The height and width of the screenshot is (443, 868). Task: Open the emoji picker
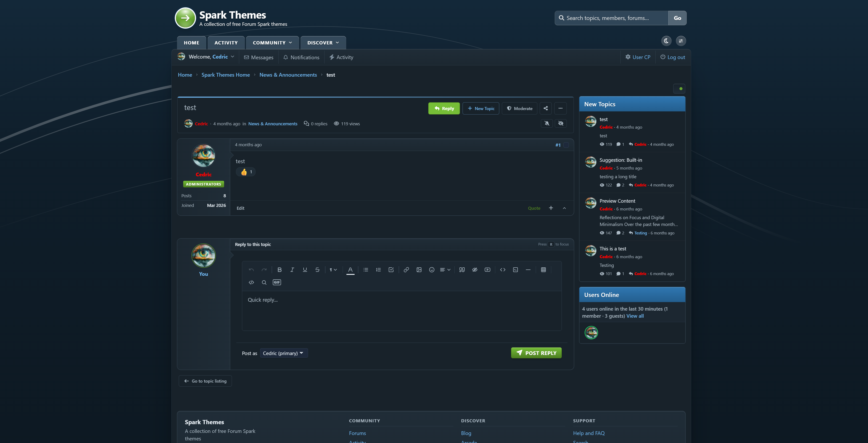click(432, 269)
